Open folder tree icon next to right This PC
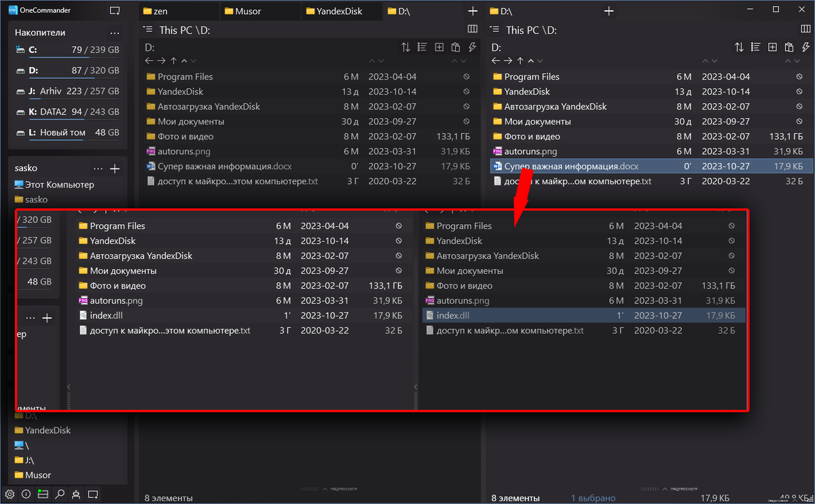Image resolution: width=815 pixels, height=504 pixels. (x=495, y=29)
